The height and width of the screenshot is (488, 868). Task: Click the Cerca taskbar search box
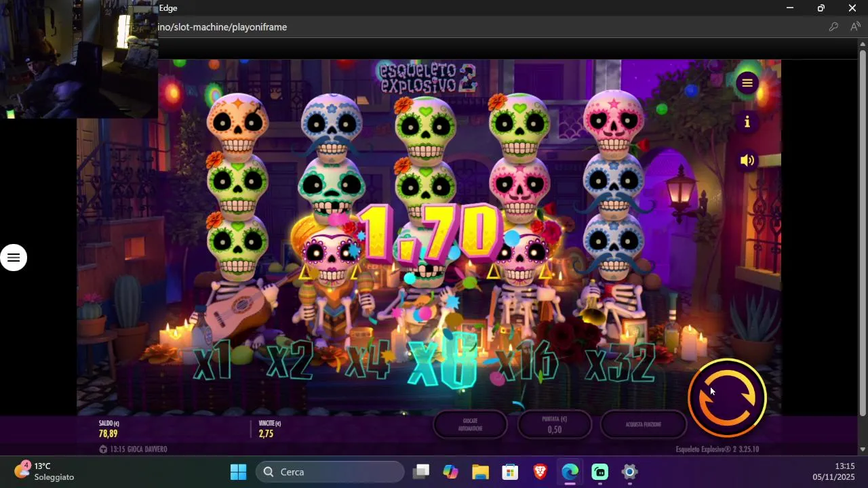[x=330, y=472]
